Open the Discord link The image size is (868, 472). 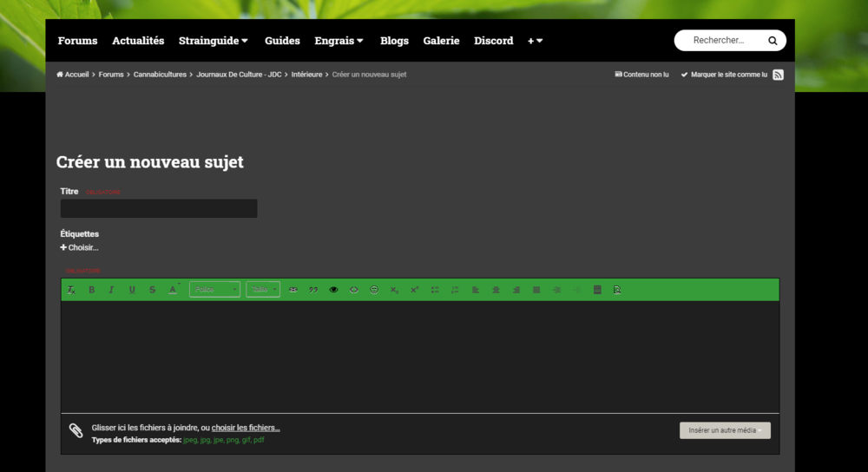[x=493, y=41]
